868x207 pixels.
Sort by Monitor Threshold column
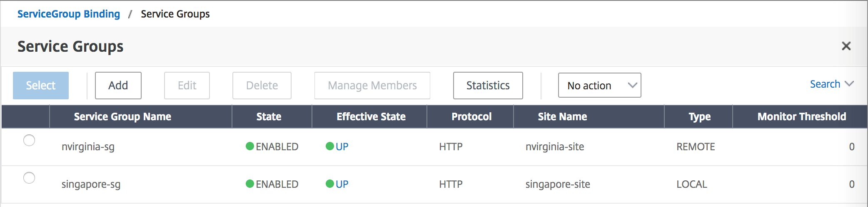coord(801,116)
